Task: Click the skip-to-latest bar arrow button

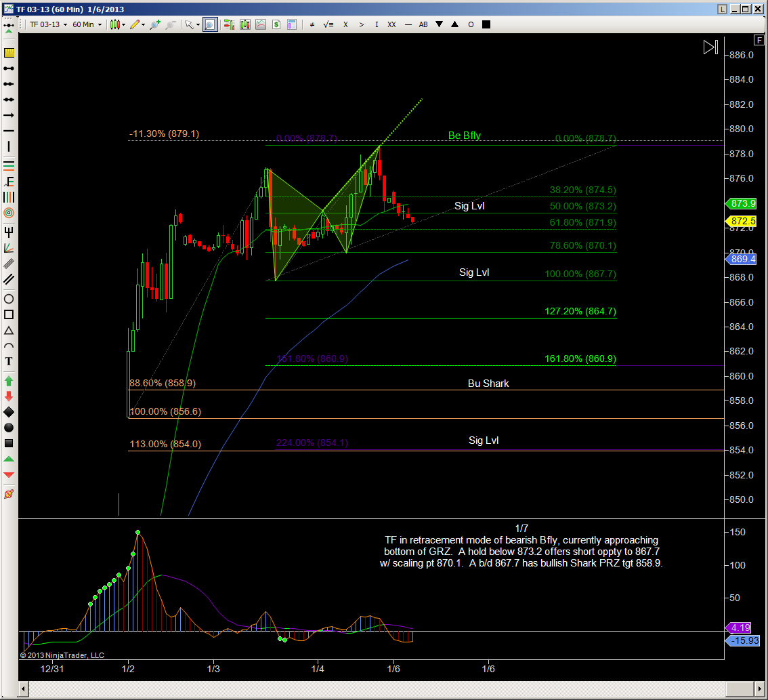Action: (710, 47)
